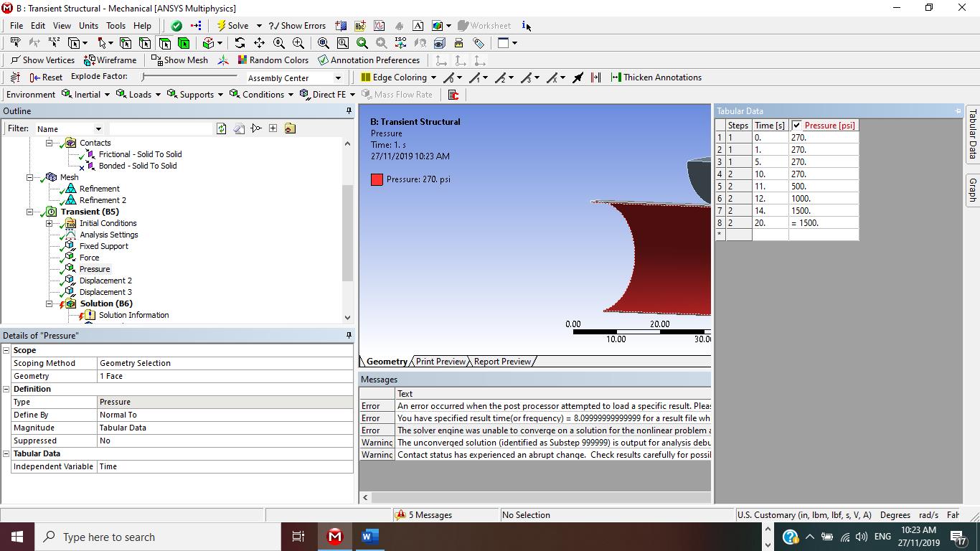Viewport: 980px width, 551px height.
Task: Toggle Wireframe display mode
Action: tap(110, 60)
